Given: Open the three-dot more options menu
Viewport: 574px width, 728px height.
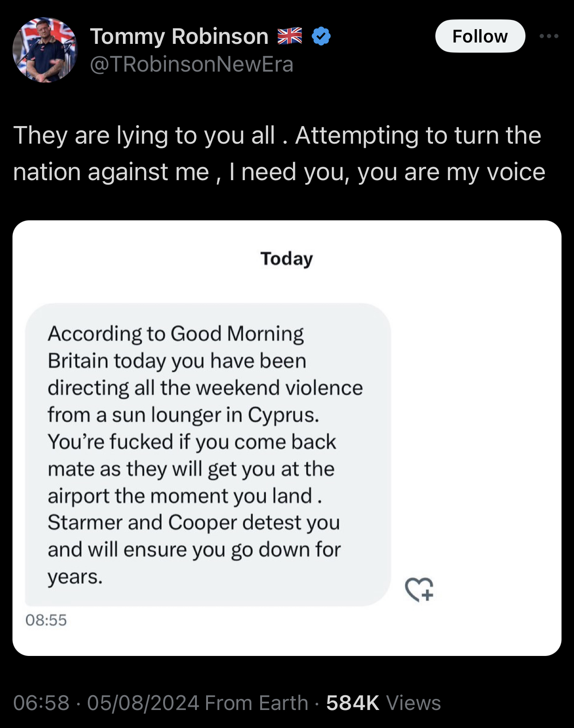Looking at the screenshot, I should [x=549, y=36].
